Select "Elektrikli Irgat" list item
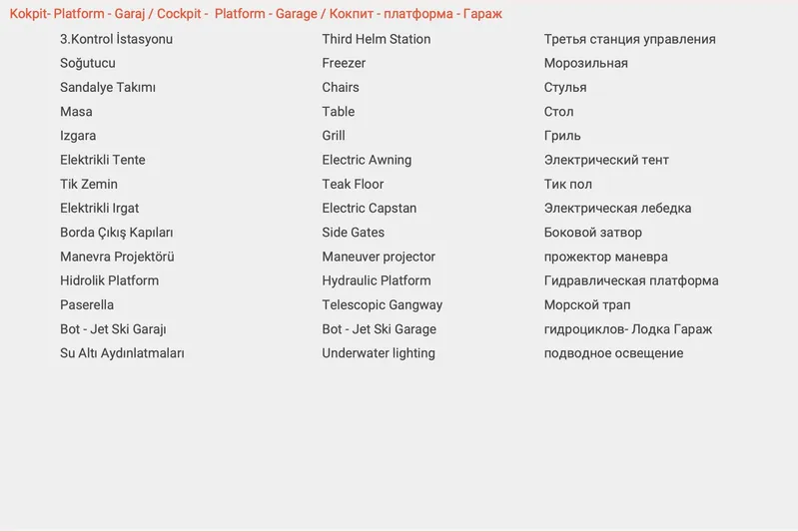 point(100,208)
